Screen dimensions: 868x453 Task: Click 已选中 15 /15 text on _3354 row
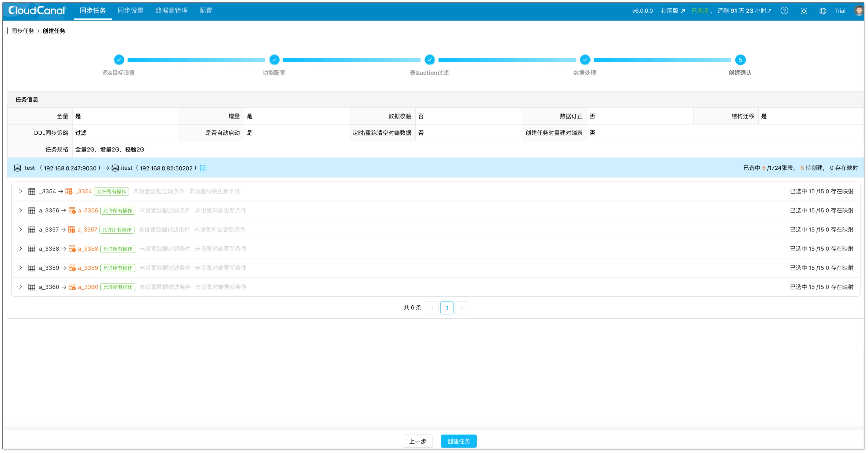point(807,191)
